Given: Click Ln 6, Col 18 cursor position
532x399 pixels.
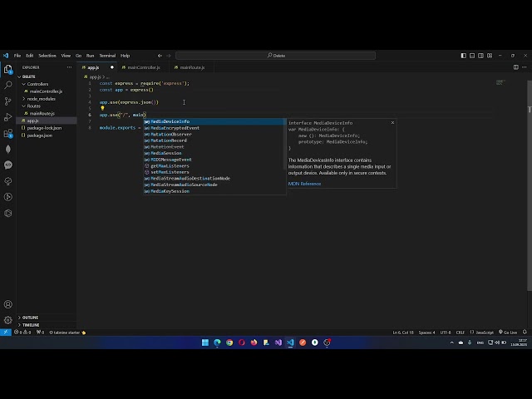Looking at the screenshot, I should (403, 332).
